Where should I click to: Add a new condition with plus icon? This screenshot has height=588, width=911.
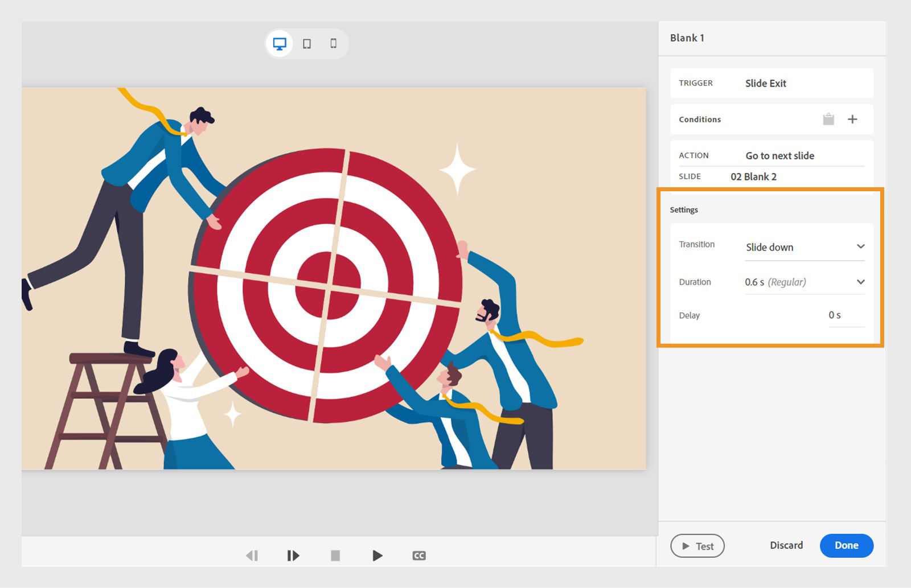[852, 119]
